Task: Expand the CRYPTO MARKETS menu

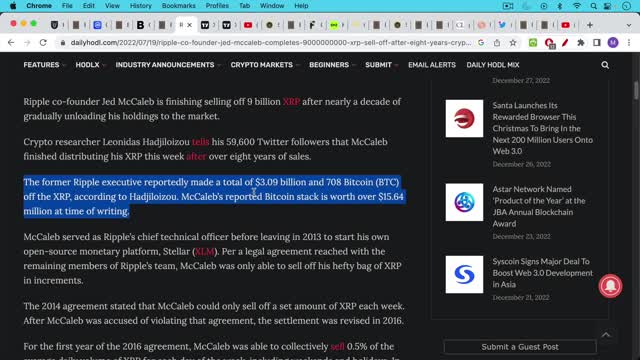Action: click(264, 65)
